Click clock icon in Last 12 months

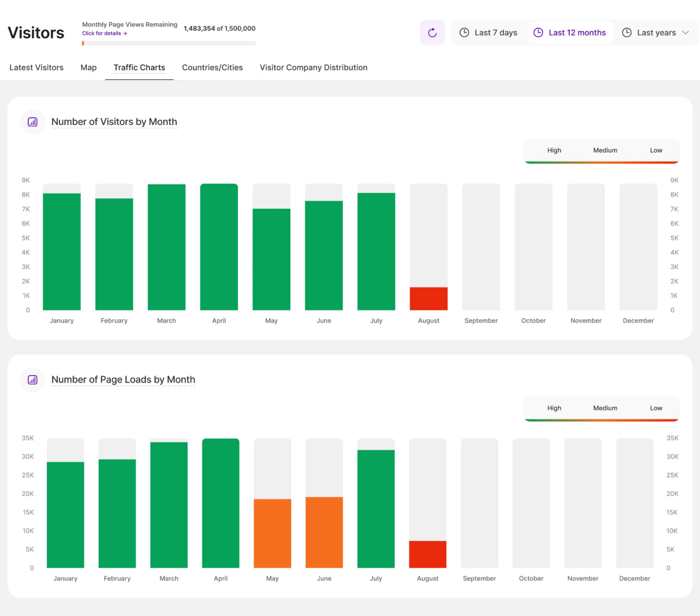tap(538, 33)
